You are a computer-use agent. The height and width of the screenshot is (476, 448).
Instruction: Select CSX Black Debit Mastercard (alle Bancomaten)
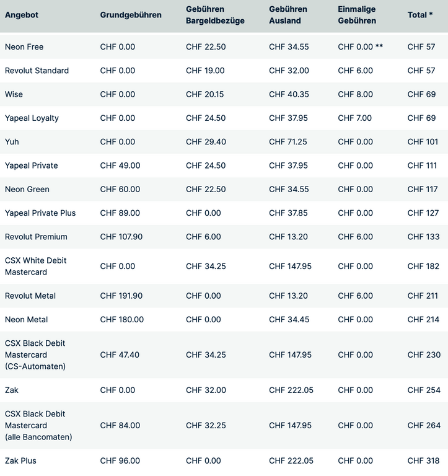point(38,425)
